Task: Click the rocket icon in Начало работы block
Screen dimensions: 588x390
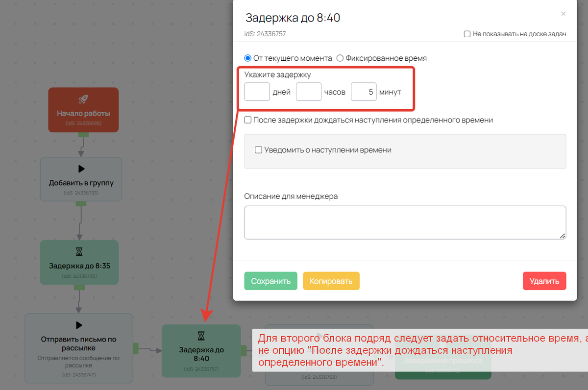Action: (x=83, y=99)
